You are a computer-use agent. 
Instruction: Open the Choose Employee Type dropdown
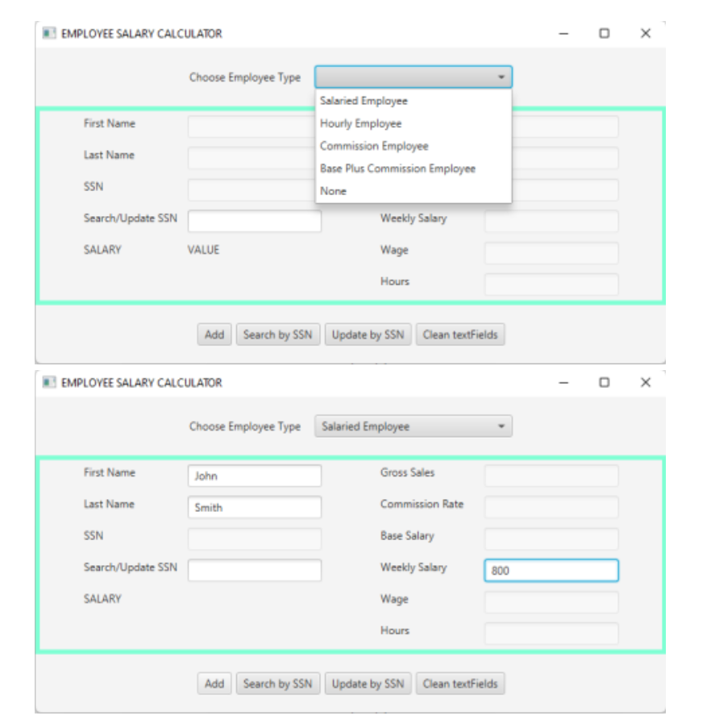point(412,77)
